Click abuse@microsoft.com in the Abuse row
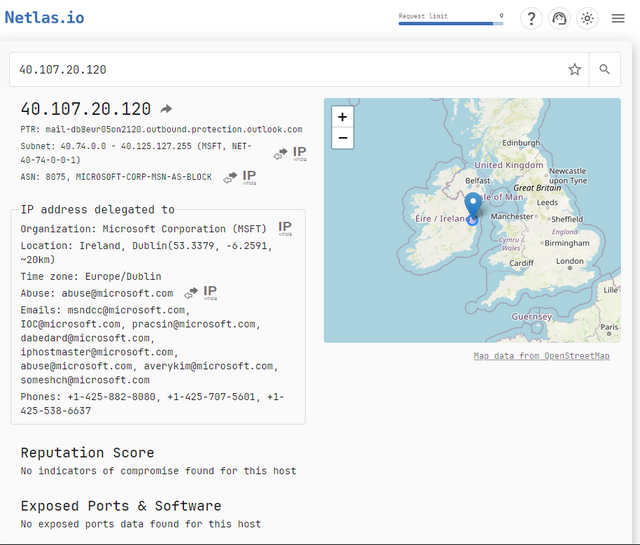The width and height of the screenshot is (640, 545). point(117,294)
